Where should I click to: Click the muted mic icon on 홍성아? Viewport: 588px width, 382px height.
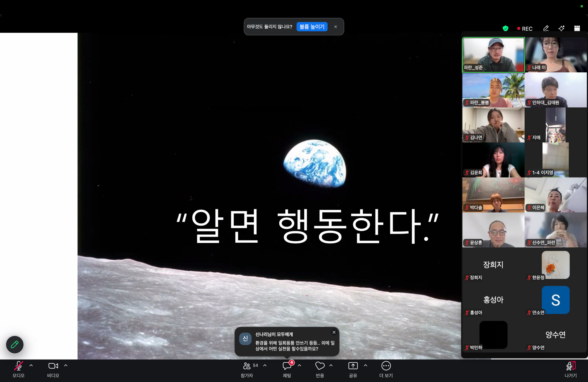(x=467, y=313)
